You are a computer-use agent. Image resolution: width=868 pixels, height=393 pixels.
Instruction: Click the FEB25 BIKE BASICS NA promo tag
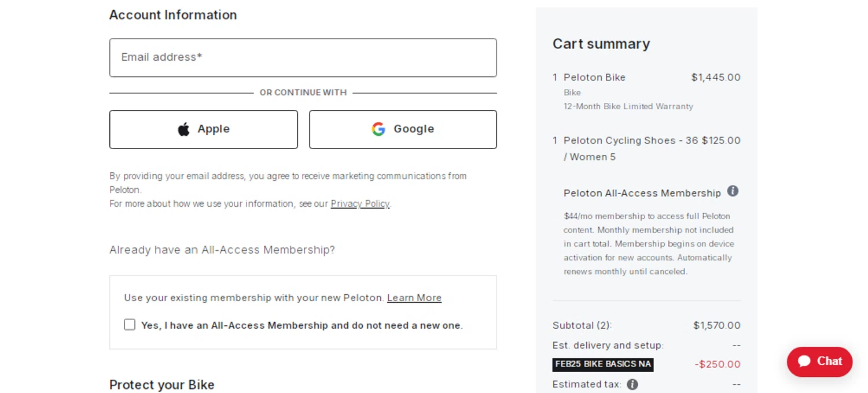603,365
